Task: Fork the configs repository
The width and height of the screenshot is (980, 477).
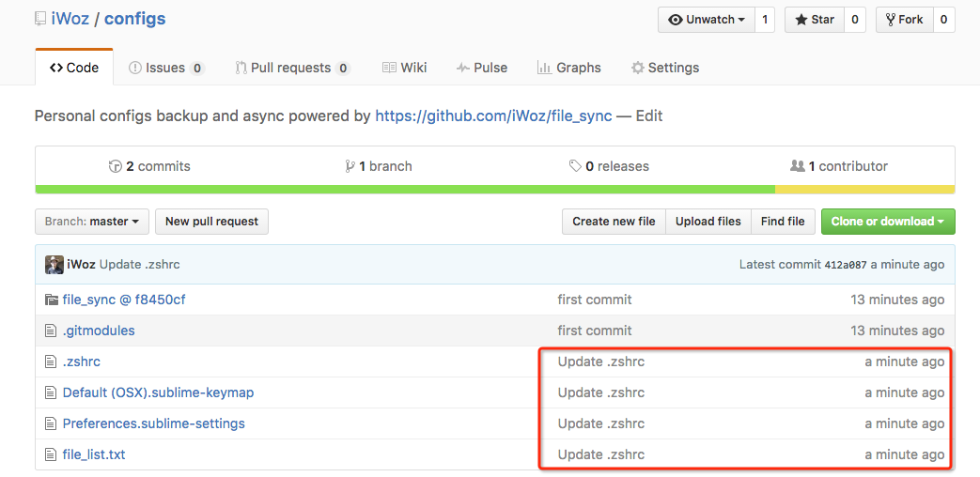Action: pyautogui.click(x=905, y=20)
